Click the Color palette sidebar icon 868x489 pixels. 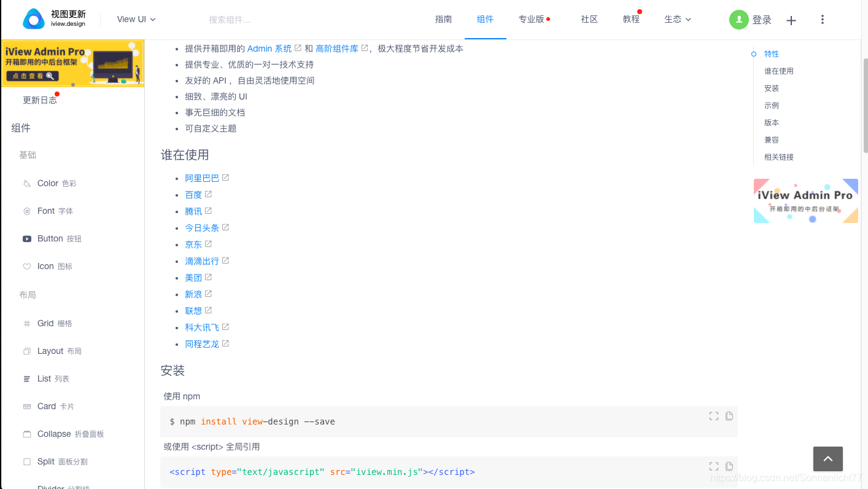[x=27, y=183]
